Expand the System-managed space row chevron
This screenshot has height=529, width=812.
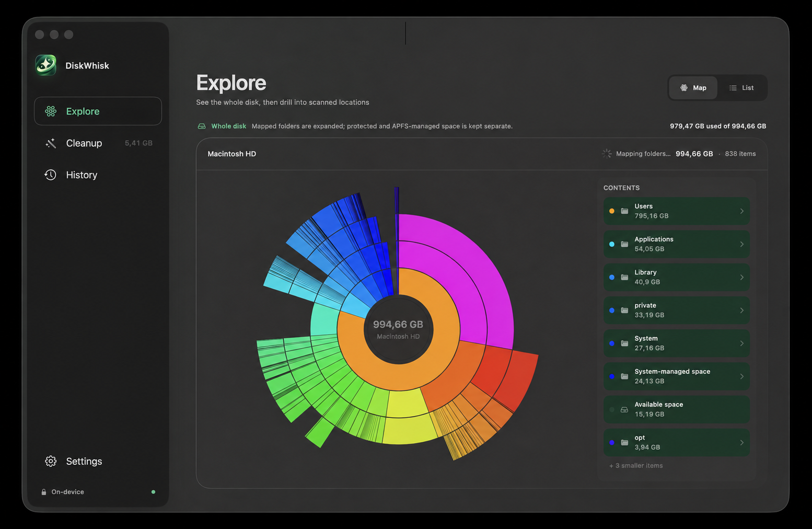[741, 376]
